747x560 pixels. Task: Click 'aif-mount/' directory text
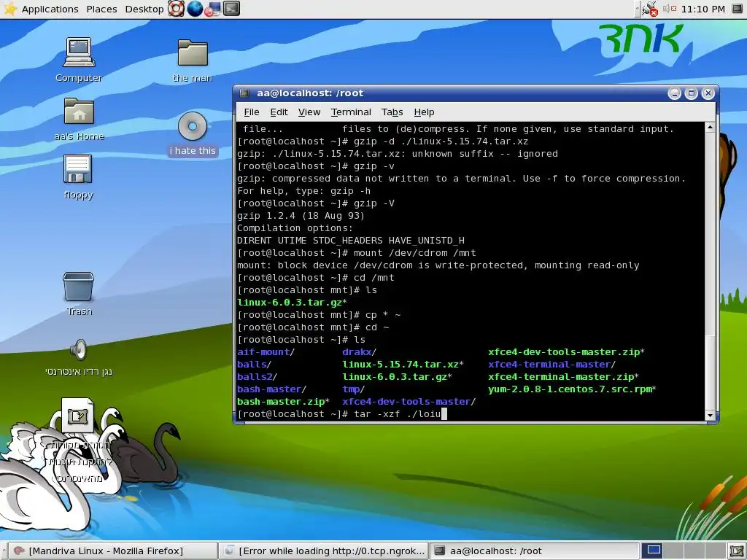coord(266,352)
